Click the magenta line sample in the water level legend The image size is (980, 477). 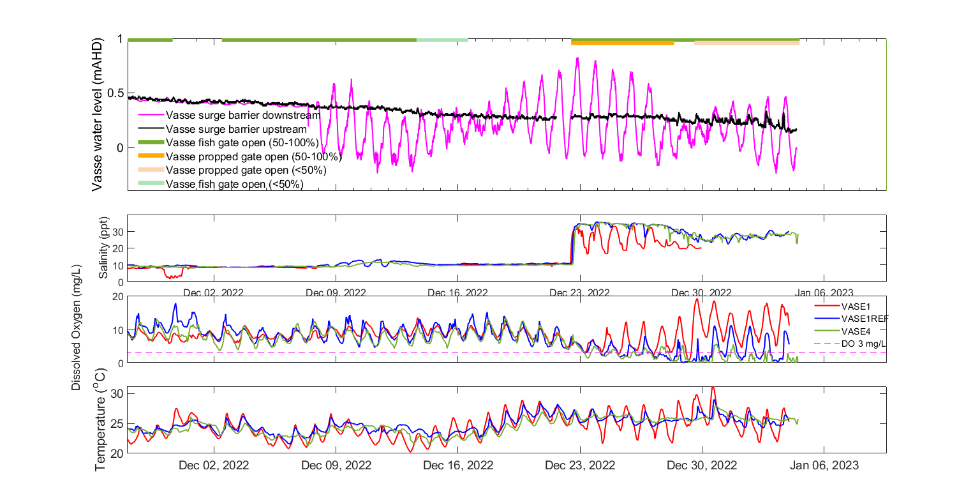(151, 116)
